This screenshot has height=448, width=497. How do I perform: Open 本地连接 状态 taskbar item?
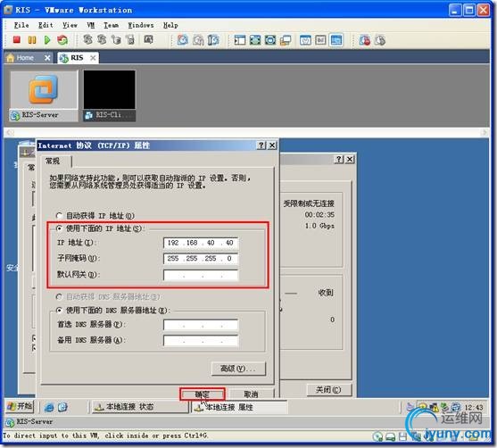pyautogui.click(x=139, y=407)
